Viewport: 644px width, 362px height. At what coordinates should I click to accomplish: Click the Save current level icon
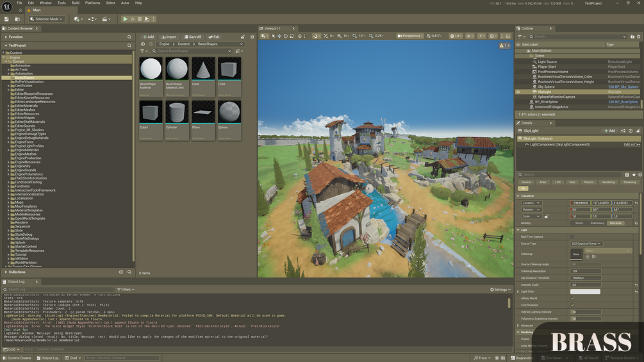(x=6, y=19)
